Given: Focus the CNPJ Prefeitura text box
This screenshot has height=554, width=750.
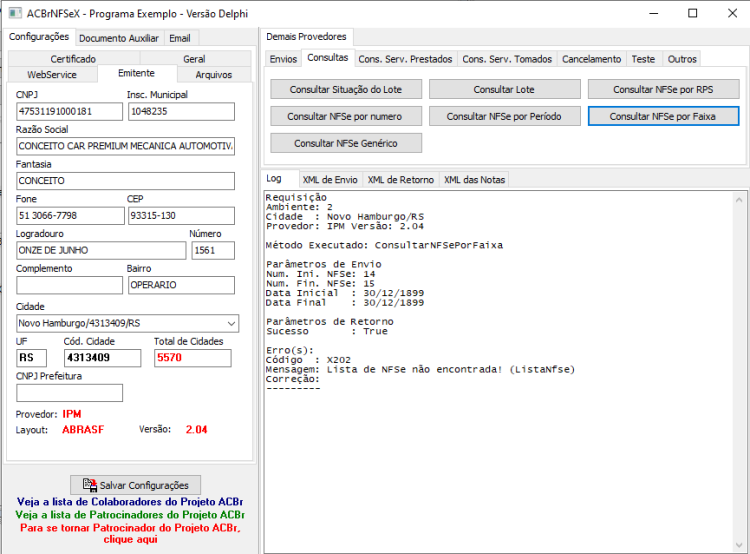Looking at the screenshot, I should [x=69, y=393].
